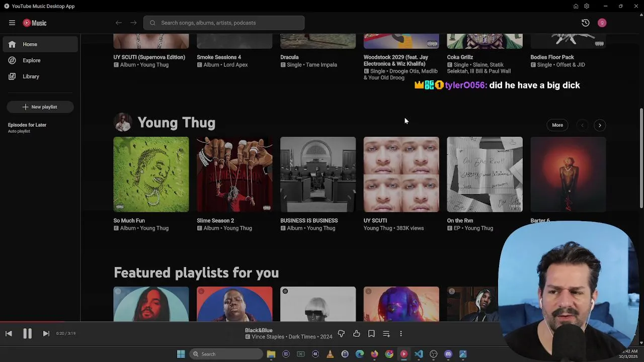Launch VLC from the taskbar
The height and width of the screenshot is (362, 644).
(x=330, y=354)
